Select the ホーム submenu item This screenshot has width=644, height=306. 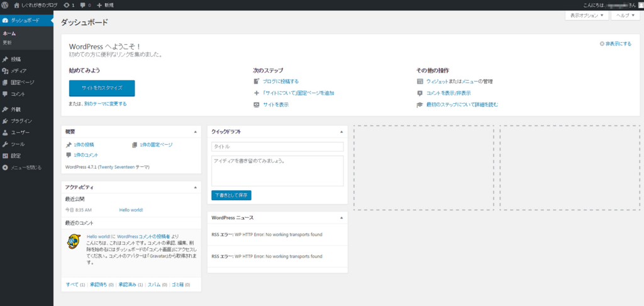(9, 34)
